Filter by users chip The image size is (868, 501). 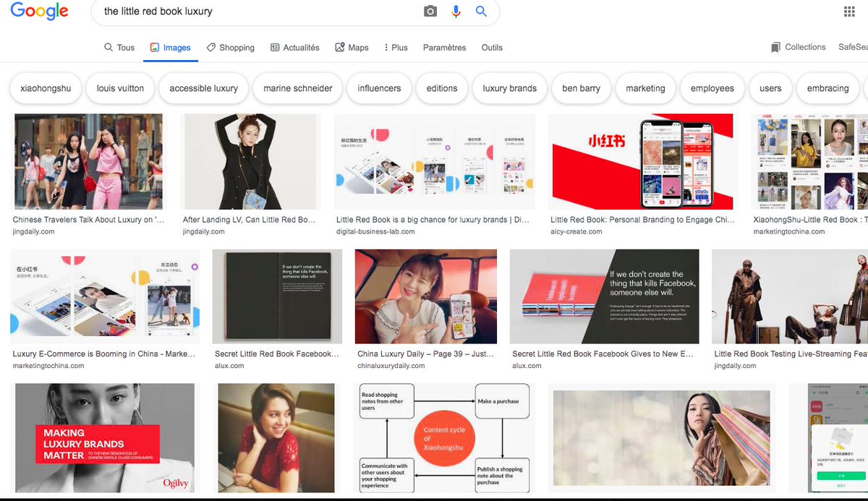770,88
